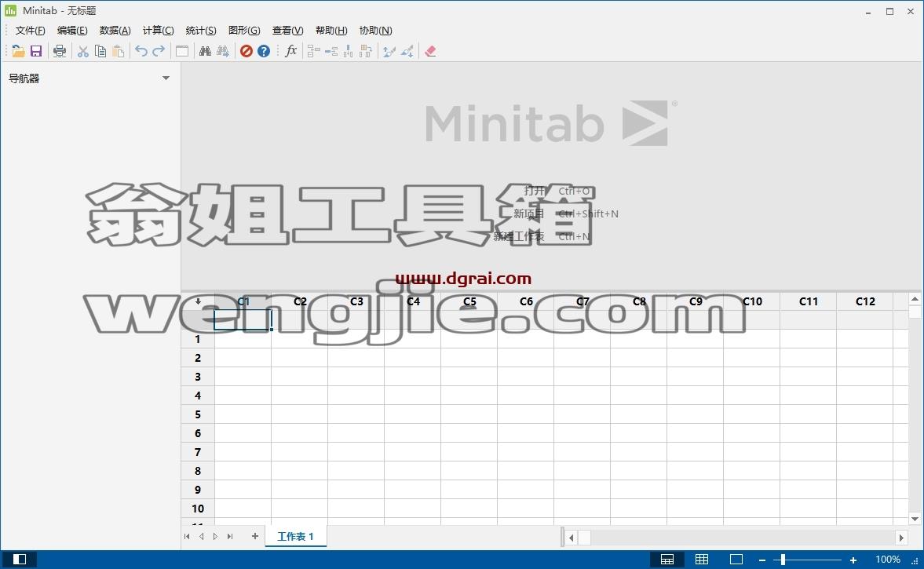Toggle the navigator panel icon in status bar

(x=20, y=559)
